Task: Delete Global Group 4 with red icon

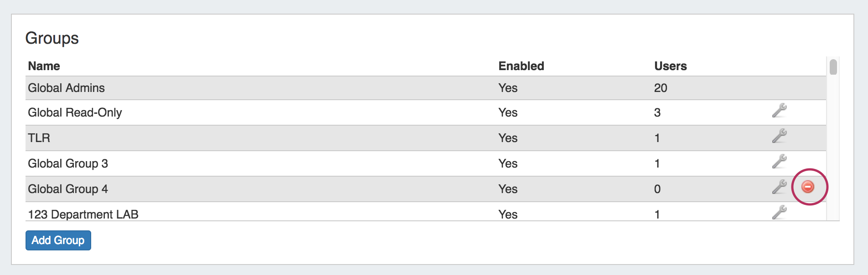Action: [808, 187]
